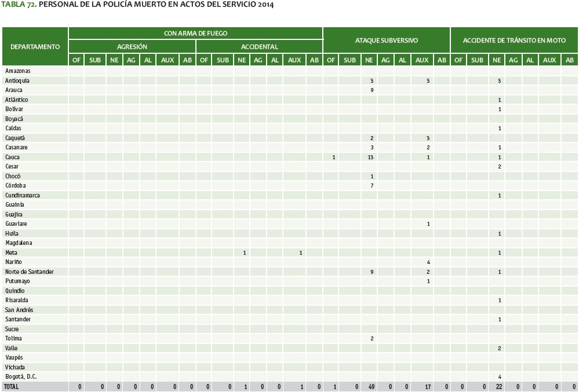Click the total value 49
This screenshot has height=392, width=579.
370,387
